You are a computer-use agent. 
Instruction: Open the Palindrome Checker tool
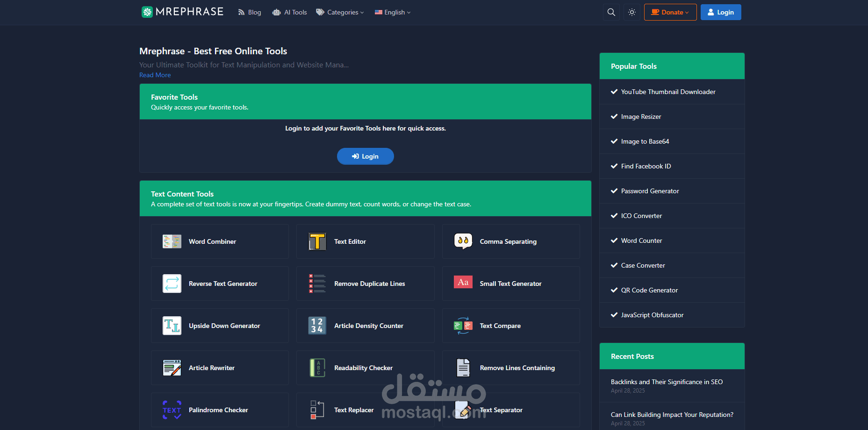point(220,410)
